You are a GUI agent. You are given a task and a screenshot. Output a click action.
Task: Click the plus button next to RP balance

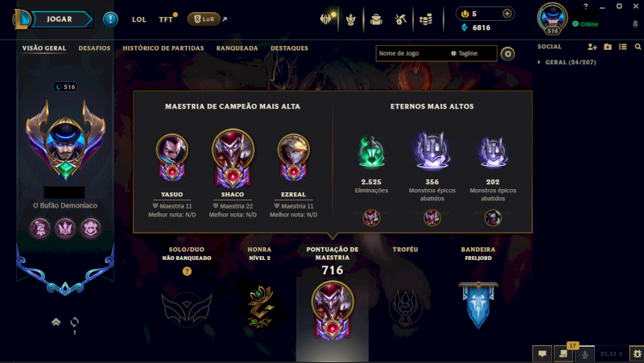(x=507, y=14)
